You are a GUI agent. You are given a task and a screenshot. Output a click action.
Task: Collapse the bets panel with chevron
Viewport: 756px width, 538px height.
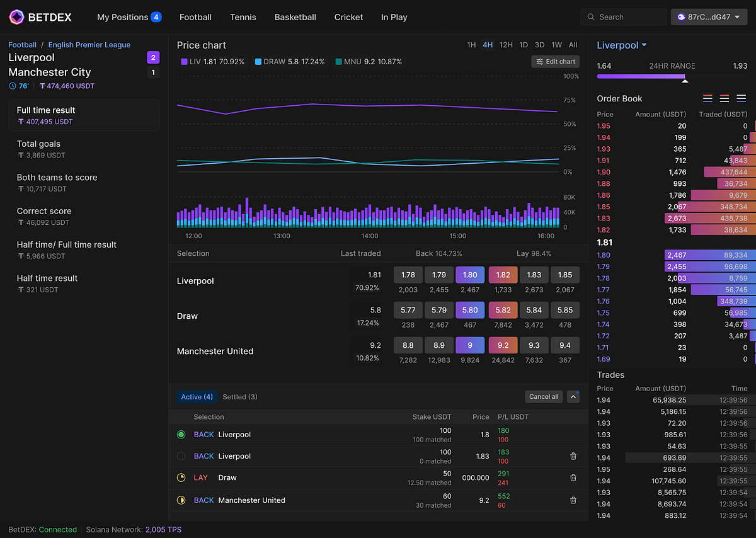click(573, 397)
